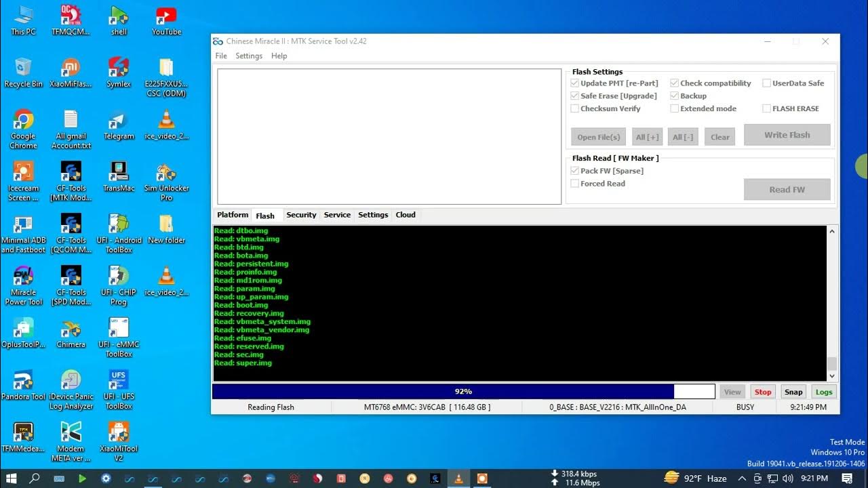Image resolution: width=868 pixels, height=488 pixels.
Task: Toggle the Check compatibility checkbox
Action: pyautogui.click(x=675, y=83)
